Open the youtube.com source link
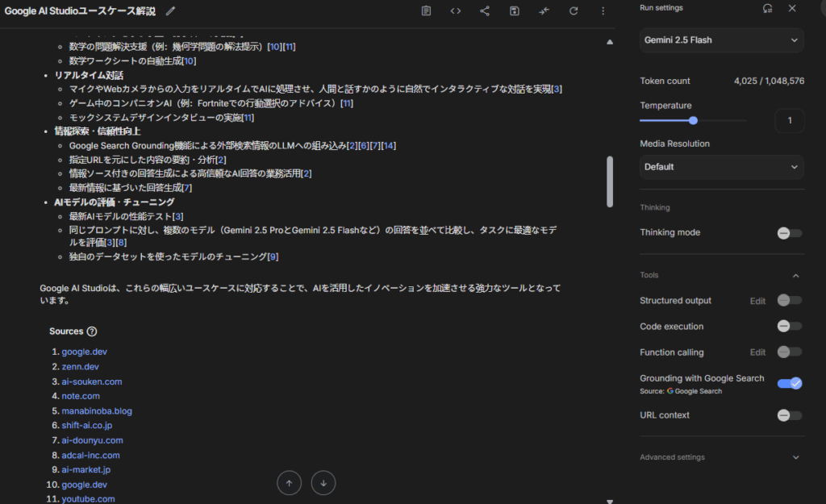826x504 pixels. 88,498
